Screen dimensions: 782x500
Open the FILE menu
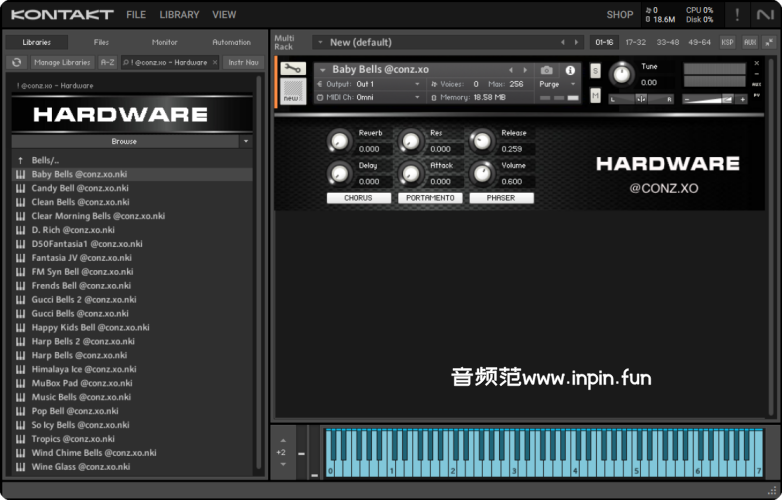point(136,15)
